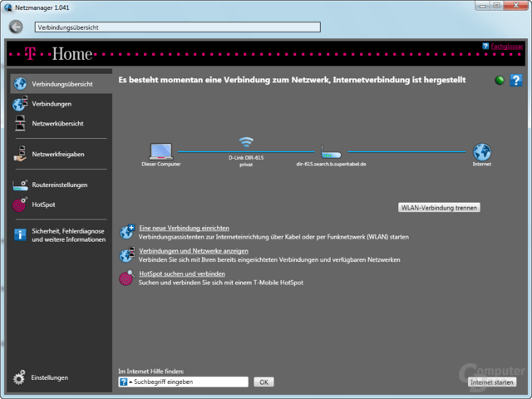Click the Dieser Computer label
This screenshot has height=399, width=532.
point(161,165)
